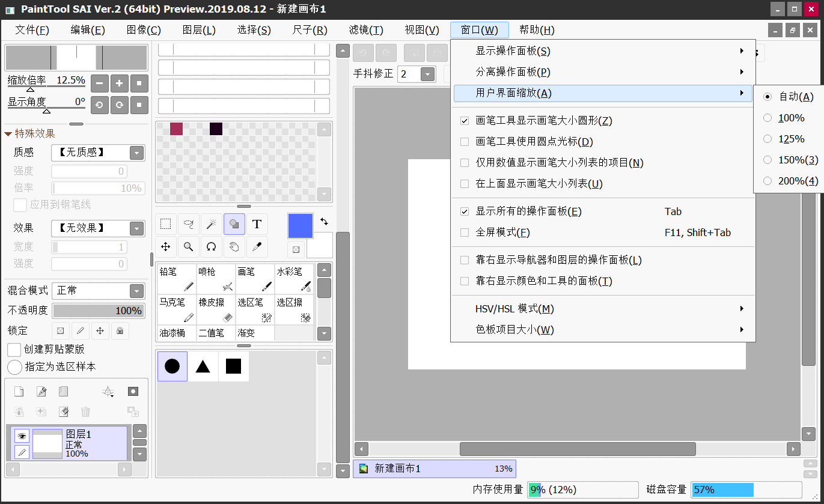Select the 100% UI scale radio
824x504 pixels.
click(768, 118)
